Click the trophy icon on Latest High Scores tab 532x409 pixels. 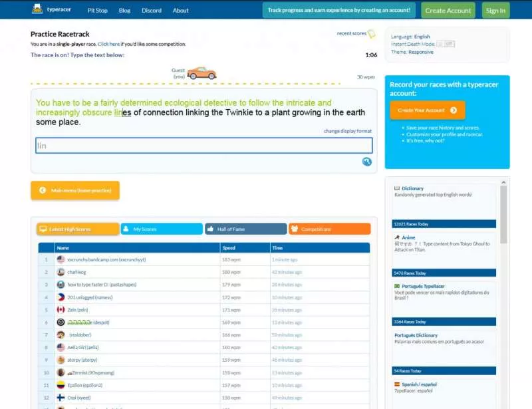coord(44,229)
